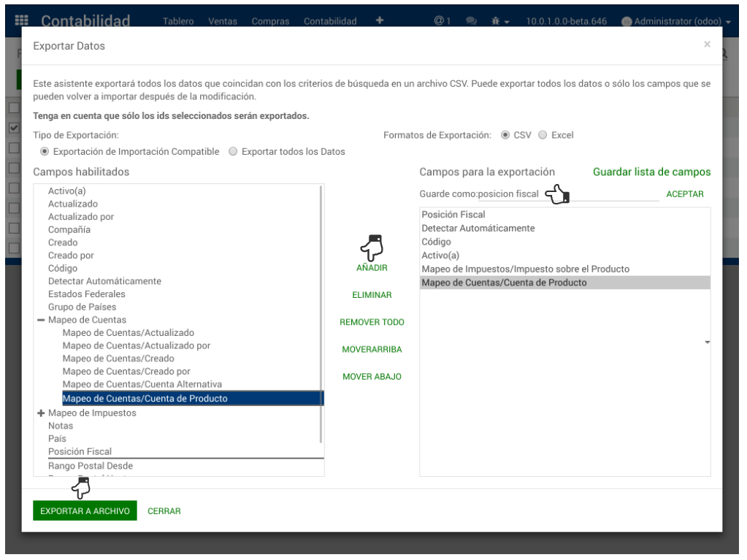Click the Administrator user avatar

pos(626,22)
